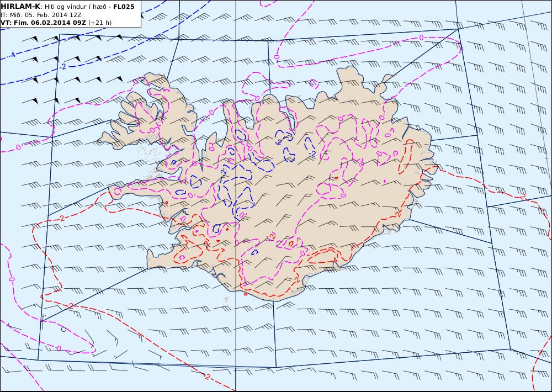552x392 pixels.
Task: Click the 'Hiti og vindur í hæð' title text
Action: pos(75,7)
